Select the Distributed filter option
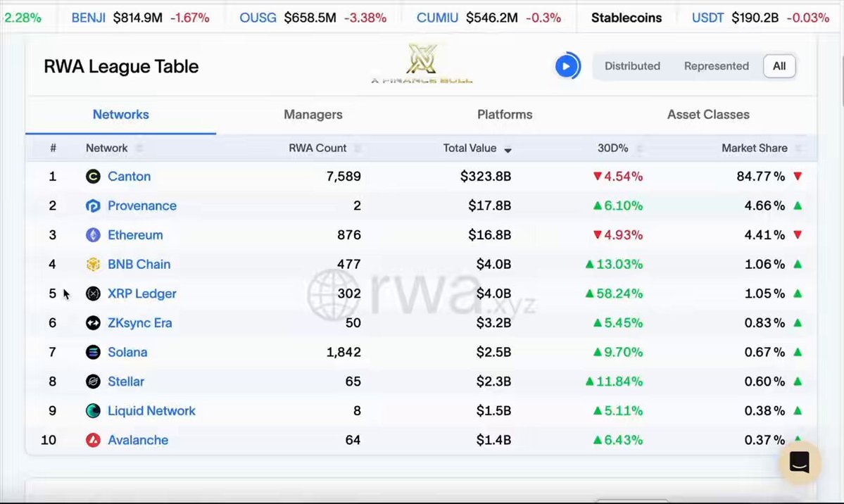The height and width of the screenshot is (504, 844). point(632,66)
